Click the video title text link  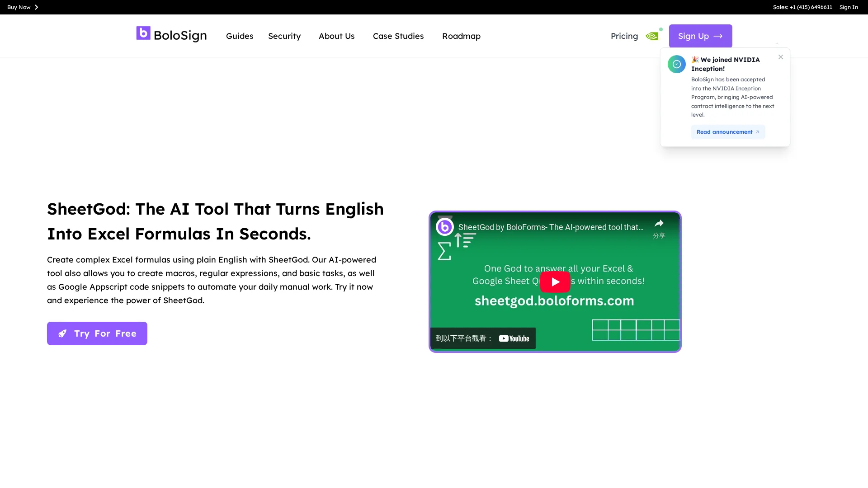pyautogui.click(x=551, y=227)
